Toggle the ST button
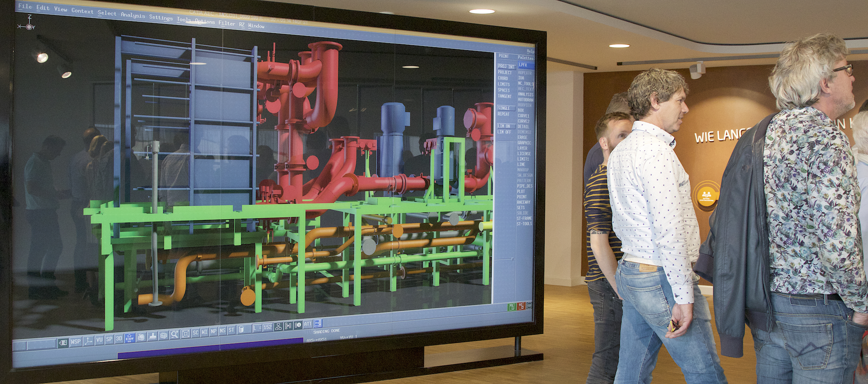This screenshot has height=384, width=868. pyautogui.click(x=231, y=330)
